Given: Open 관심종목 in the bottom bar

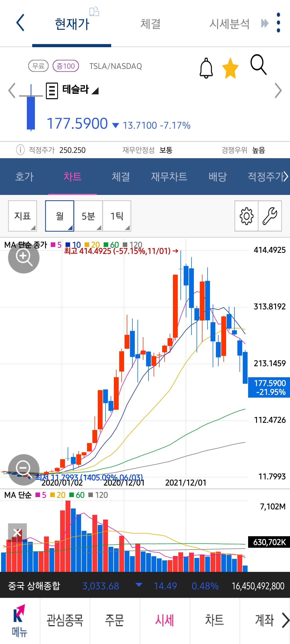Looking at the screenshot, I should 65,620.
